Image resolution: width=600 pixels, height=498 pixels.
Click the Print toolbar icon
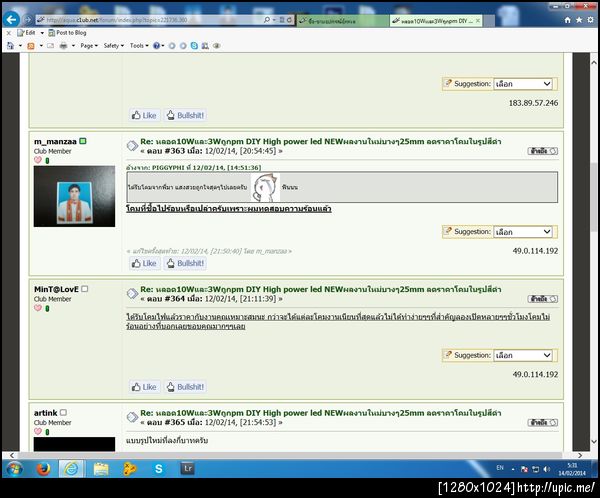point(64,46)
